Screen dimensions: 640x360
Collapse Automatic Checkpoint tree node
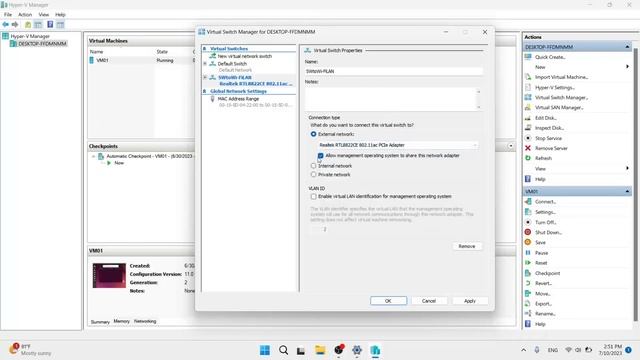point(93,156)
